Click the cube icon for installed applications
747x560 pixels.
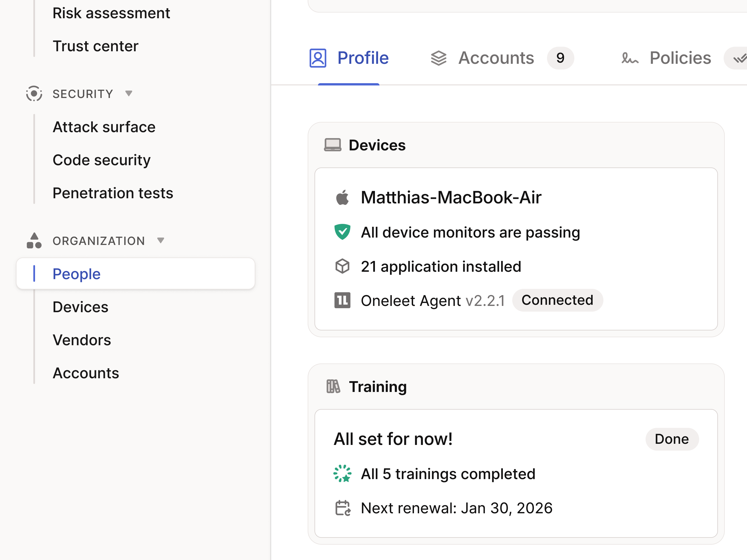[342, 266]
